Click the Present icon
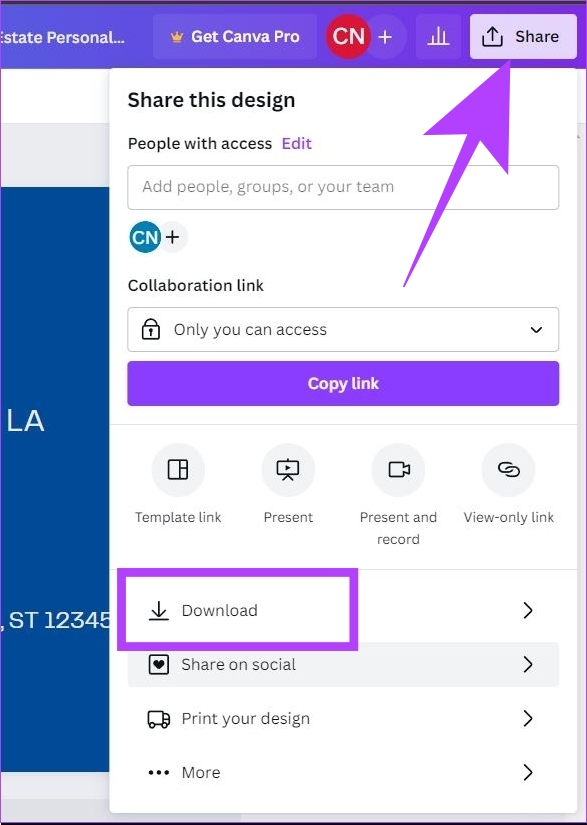Screen dimensions: 587x825 coord(288,470)
